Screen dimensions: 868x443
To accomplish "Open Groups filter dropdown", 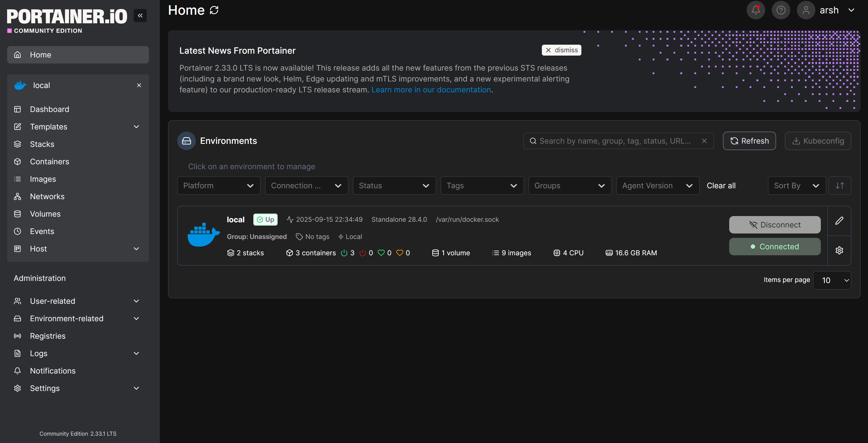I will tap(570, 186).
